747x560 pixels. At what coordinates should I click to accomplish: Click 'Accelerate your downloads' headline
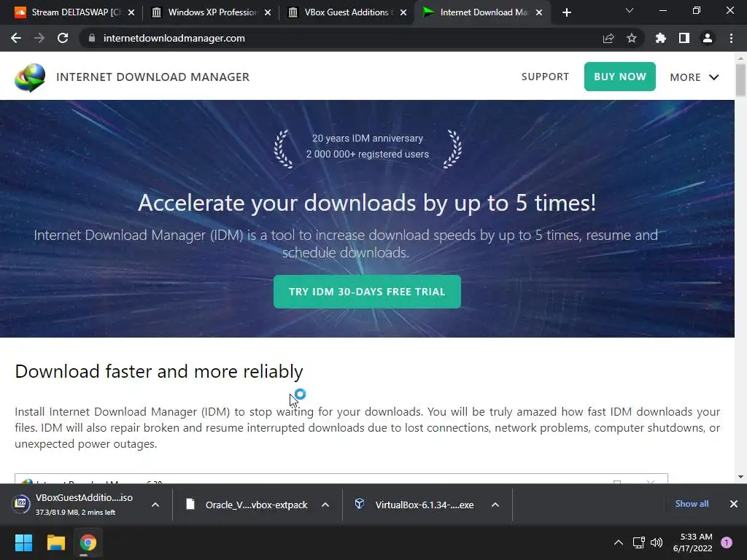click(x=367, y=203)
